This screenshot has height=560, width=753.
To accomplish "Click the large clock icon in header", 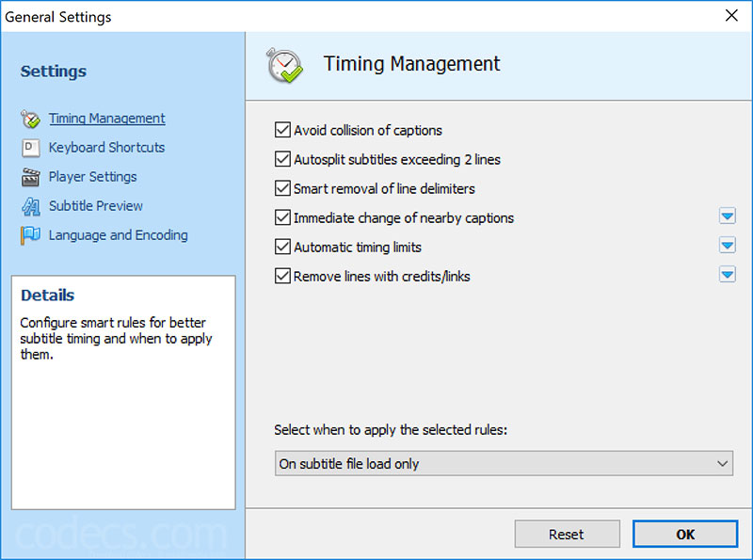I will (284, 65).
